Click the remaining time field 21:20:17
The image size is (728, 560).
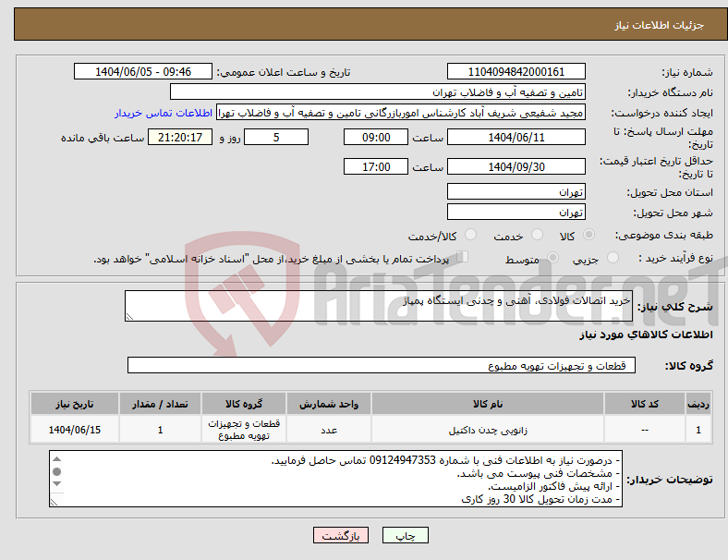pos(180,138)
